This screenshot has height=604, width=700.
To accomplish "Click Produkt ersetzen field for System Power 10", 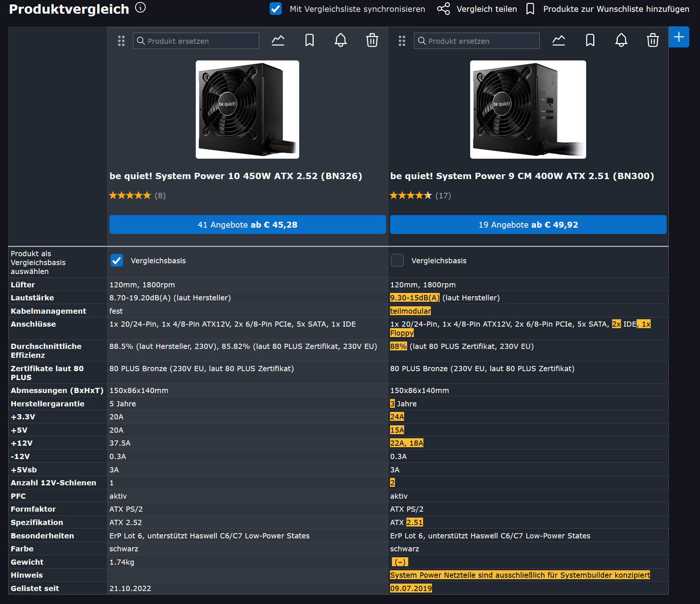I will (x=196, y=41).
